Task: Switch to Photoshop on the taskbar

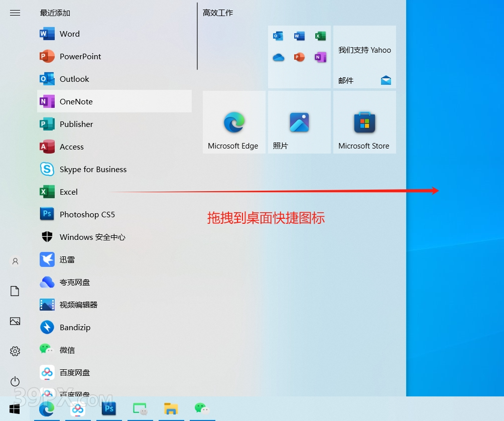Action: pos(109,409)
